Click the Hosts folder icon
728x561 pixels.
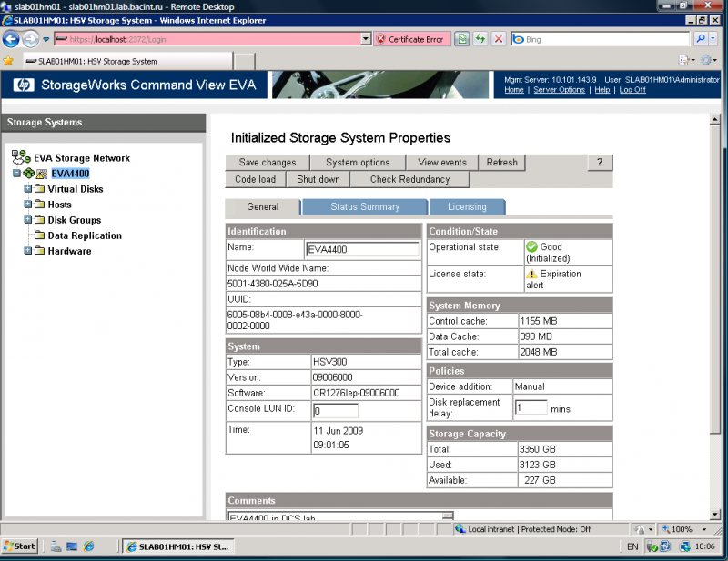(x=40, y=205)
